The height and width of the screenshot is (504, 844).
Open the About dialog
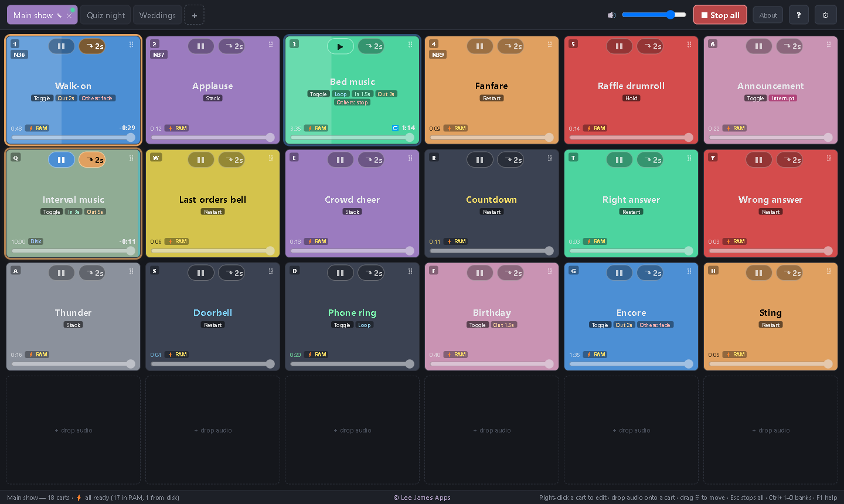pos(768,15)
